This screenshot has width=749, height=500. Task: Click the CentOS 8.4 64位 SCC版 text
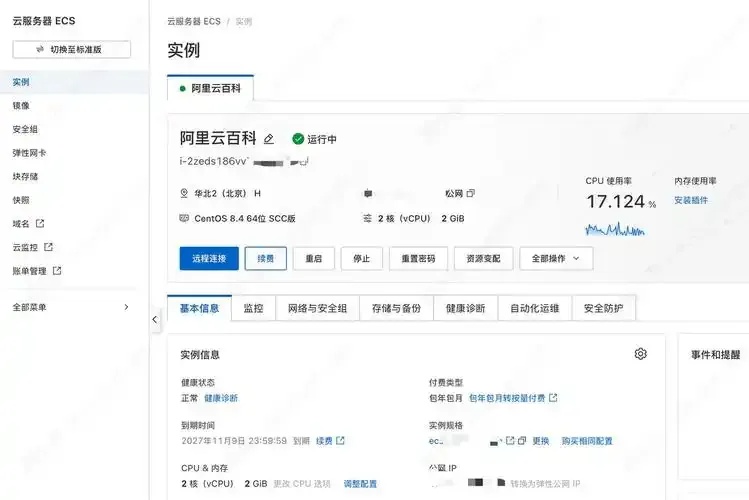coord(245,218)
